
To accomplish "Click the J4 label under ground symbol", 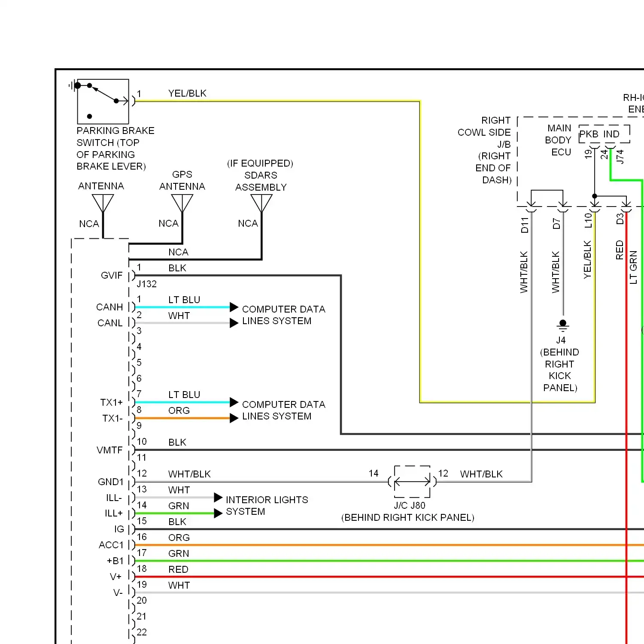I will (x=561, y=340).
